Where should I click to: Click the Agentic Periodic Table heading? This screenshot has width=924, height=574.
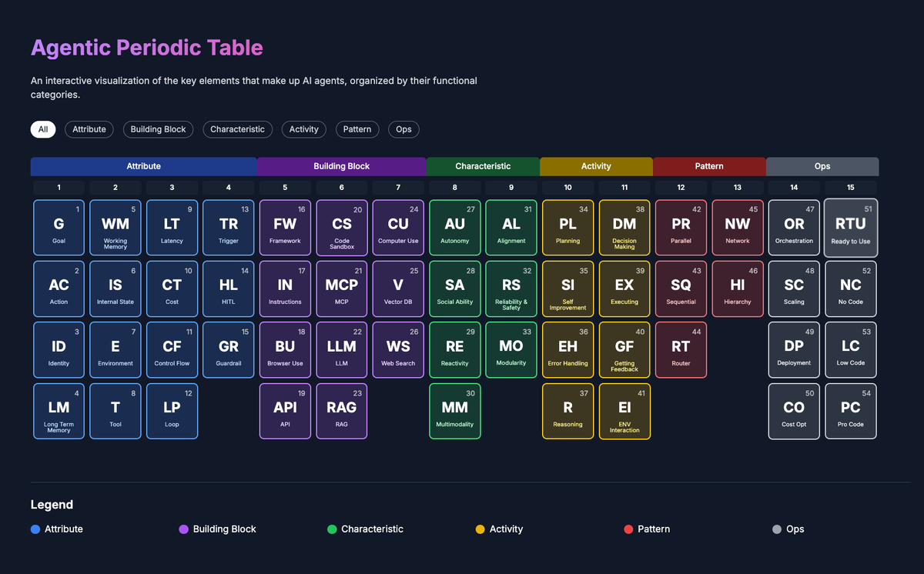pos(147,48)
